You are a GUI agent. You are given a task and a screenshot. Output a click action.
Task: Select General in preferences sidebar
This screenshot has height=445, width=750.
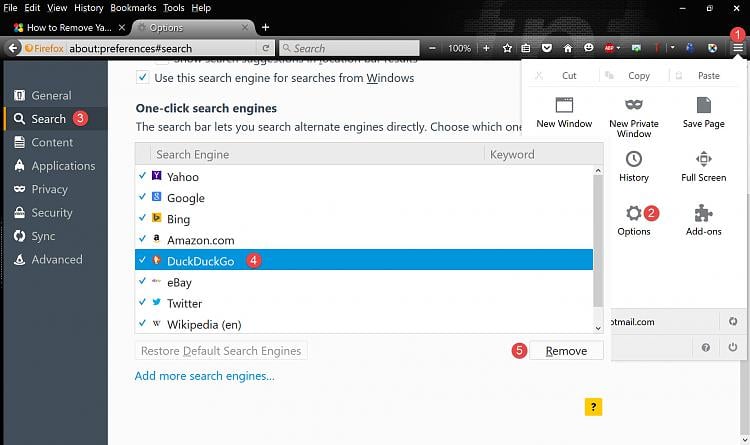tap(55, 95)
